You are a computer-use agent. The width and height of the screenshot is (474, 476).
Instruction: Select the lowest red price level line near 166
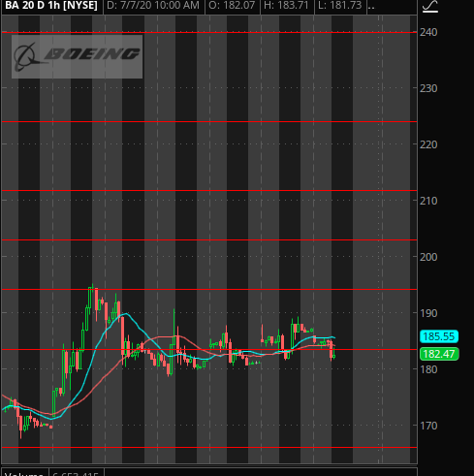[x=209, y=448]
